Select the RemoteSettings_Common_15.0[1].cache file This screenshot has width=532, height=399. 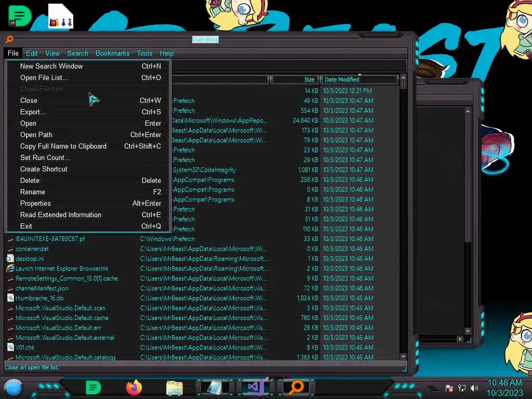67,278
